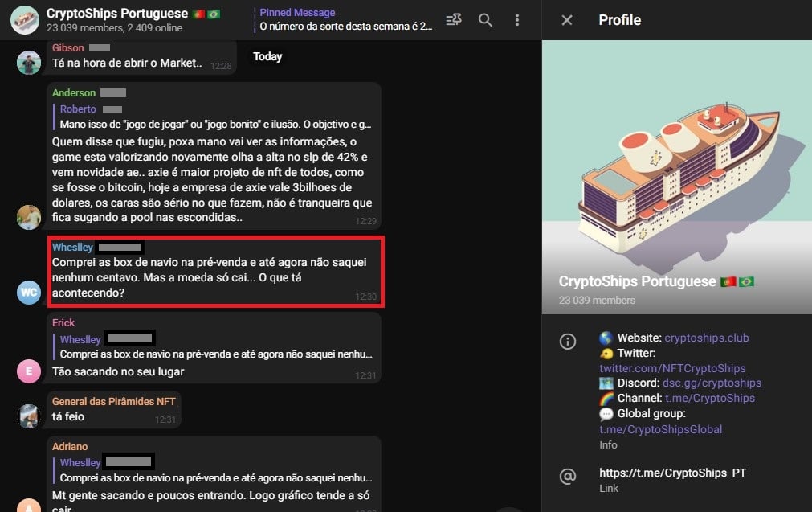The width and height of the screenshot is (812, 512).
Task: Click the 'Tão sacando no seu lugar' message
Action: 118,371
